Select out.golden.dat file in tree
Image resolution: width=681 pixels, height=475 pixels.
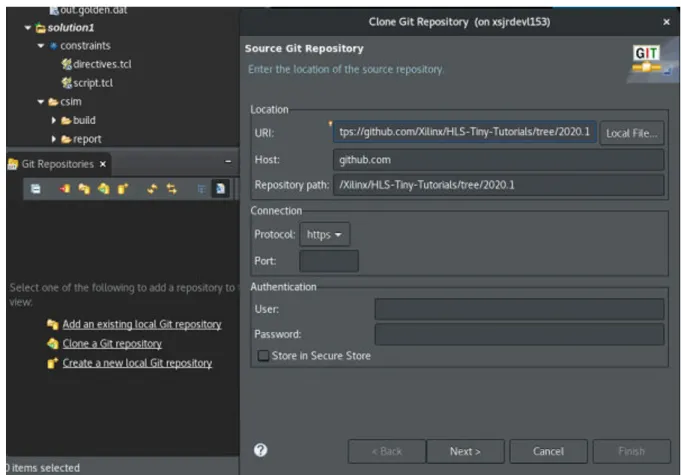[93, 10]
